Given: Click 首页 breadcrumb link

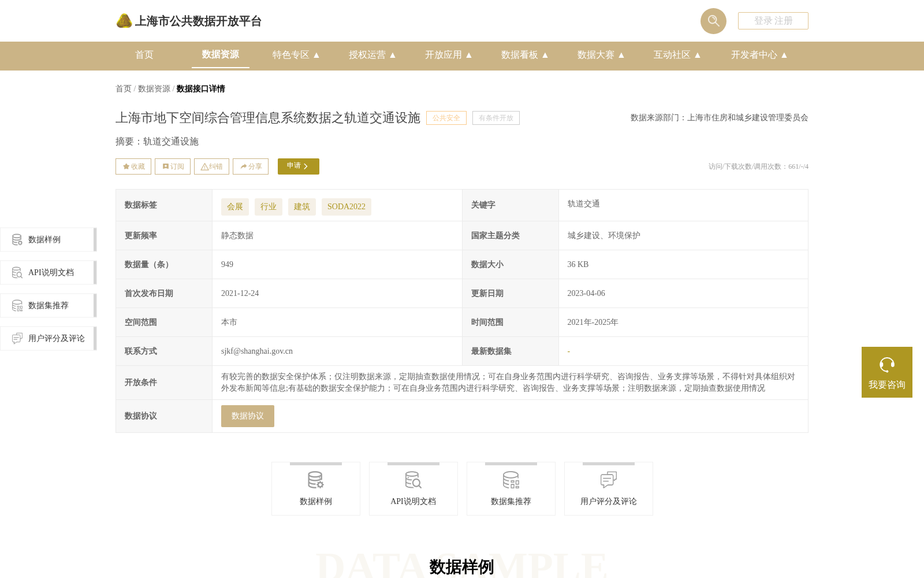Looking at the screenshot, I should point(124,88).
